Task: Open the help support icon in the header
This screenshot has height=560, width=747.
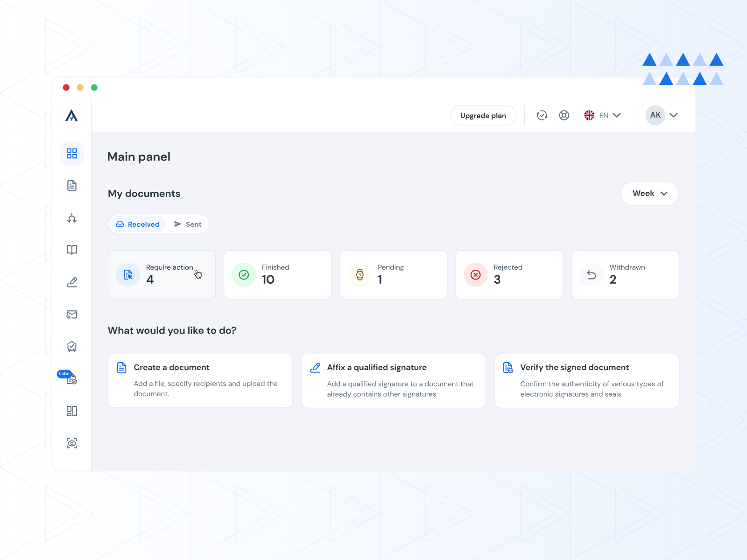Action: (564, 115)
